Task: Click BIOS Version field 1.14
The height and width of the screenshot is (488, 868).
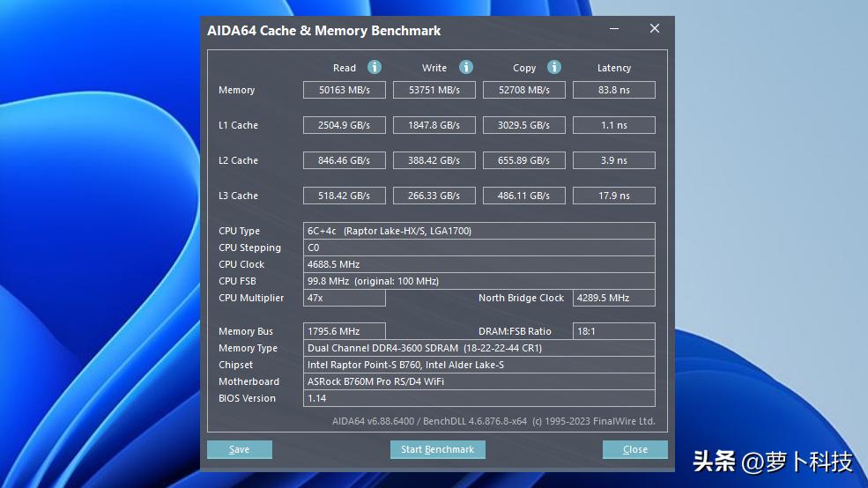Action: [479, 398]
